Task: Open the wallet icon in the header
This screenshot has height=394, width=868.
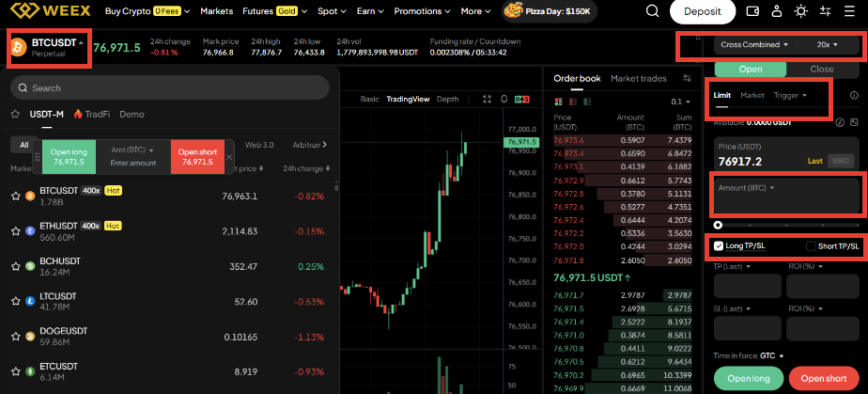Action: pyautogui.click(x=752, y=11)
